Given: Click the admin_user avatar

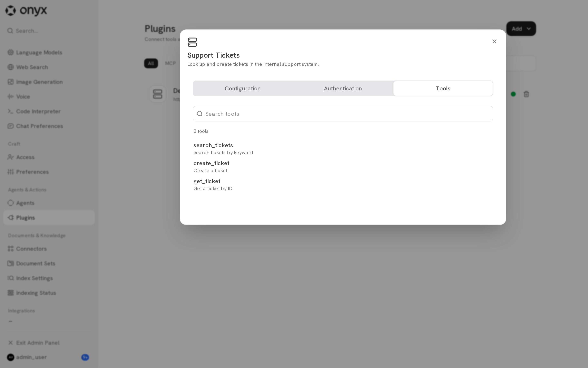Looking at the screenshot, I should pos(10,357).
